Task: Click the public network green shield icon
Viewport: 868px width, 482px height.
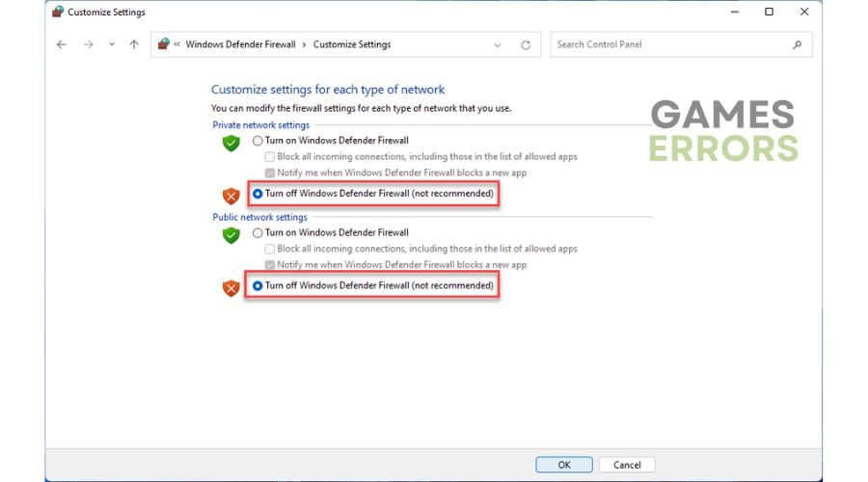Action: point(231,235)
